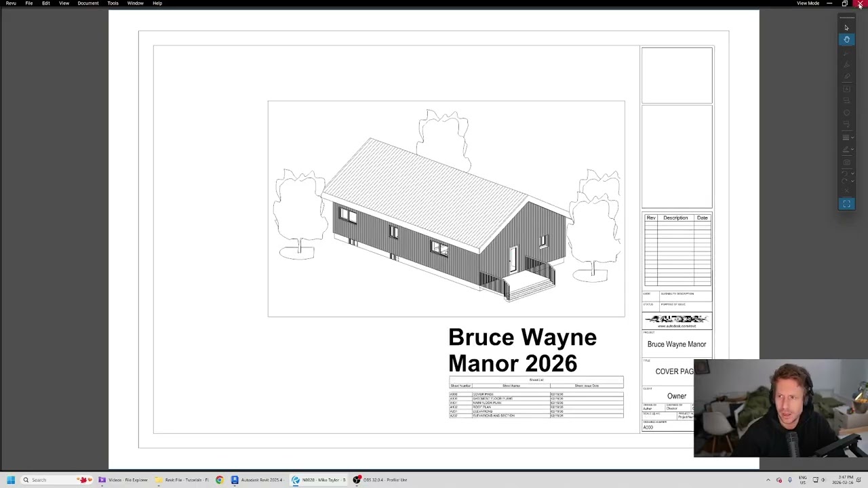The height and width of the screenshot is (488, 868).
Task: Click the microphone icon in system tray
Action: tap(789, 480)
